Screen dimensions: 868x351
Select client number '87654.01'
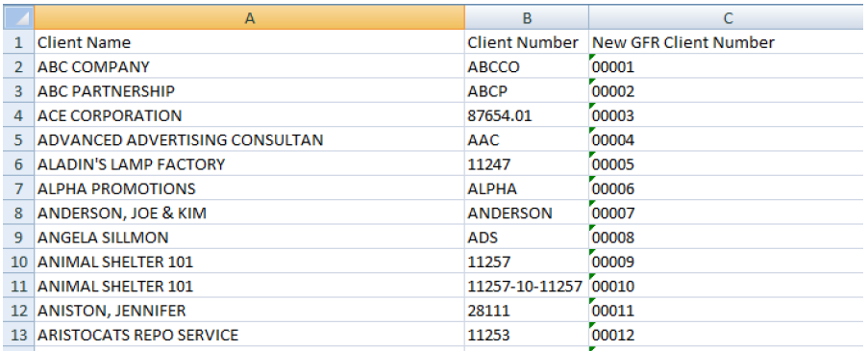(527, 115)
